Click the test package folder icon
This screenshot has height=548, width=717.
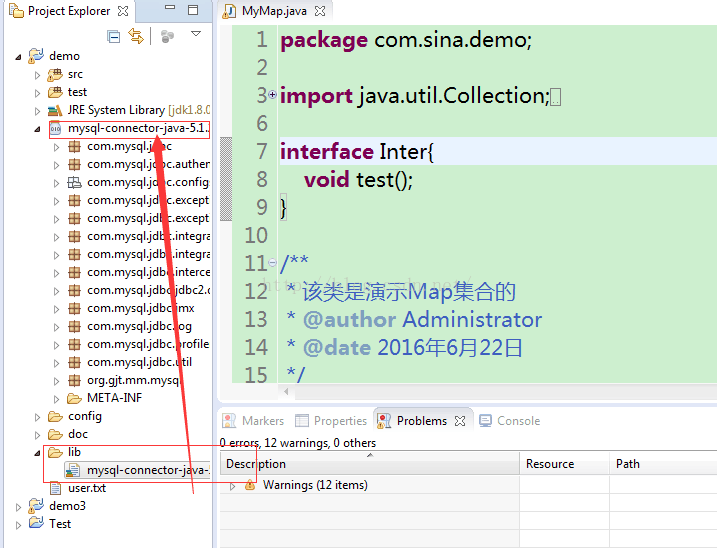[x=55, y=92]
